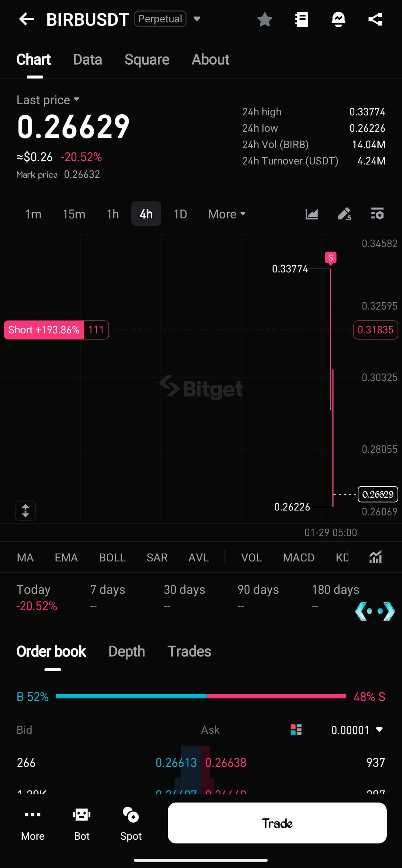Tap the buy/sell ratio bar
Viewport: 402px width, 868px height.
pos(201,696)
